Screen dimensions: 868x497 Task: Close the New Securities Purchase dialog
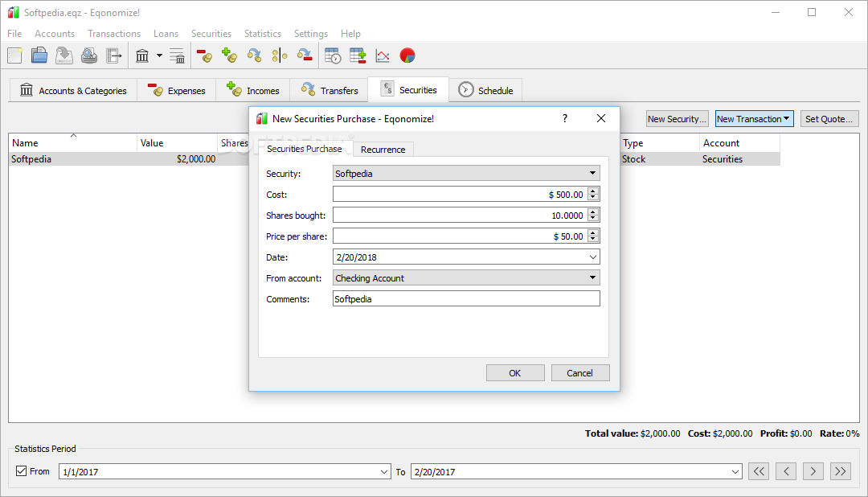pyautogui.click(x=601, y=118)
